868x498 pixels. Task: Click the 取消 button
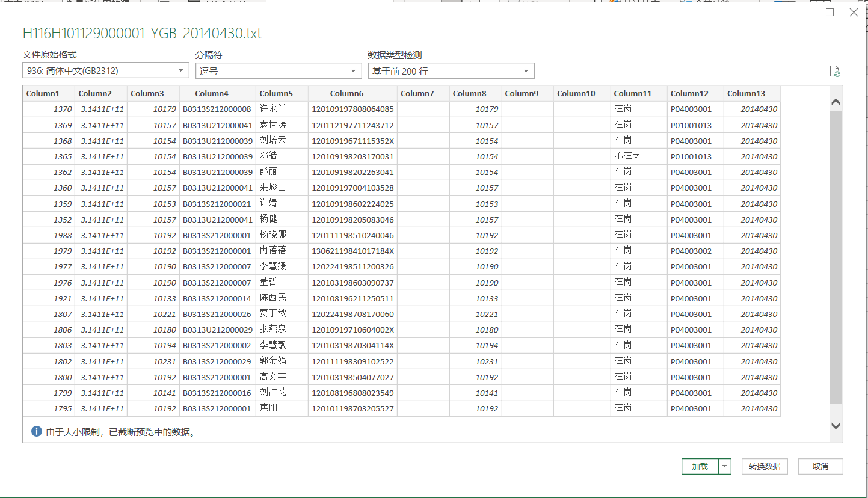[x=820, y=466]
